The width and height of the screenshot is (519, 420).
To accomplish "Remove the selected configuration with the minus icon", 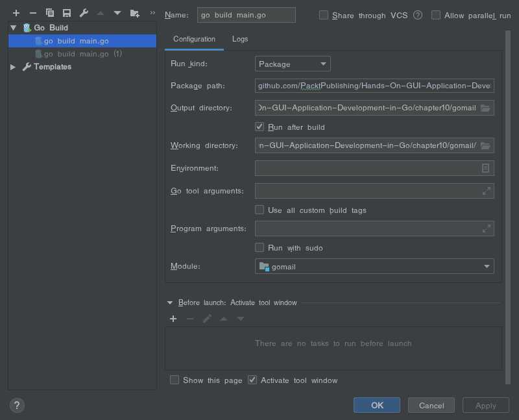I will coord(33,13).
